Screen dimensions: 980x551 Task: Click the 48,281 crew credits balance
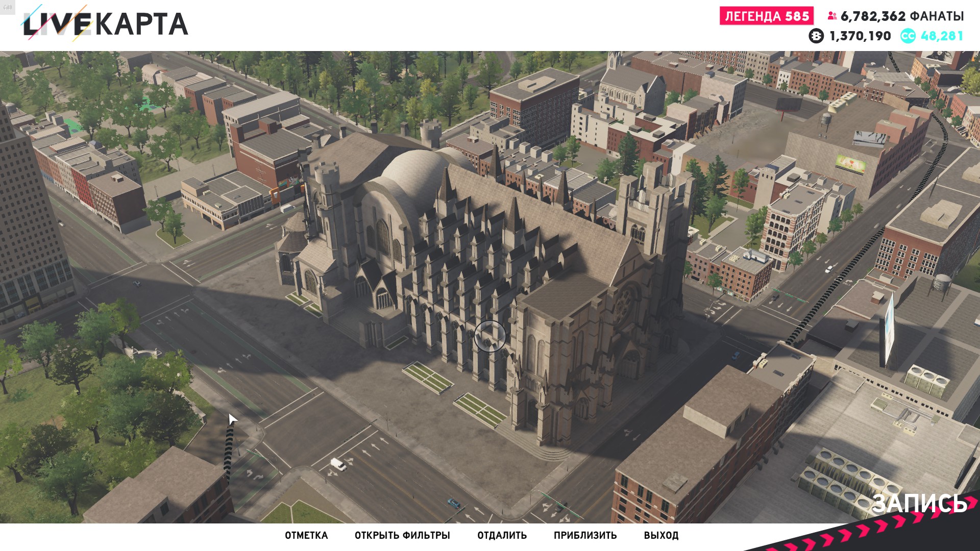(x=942, y=36)
